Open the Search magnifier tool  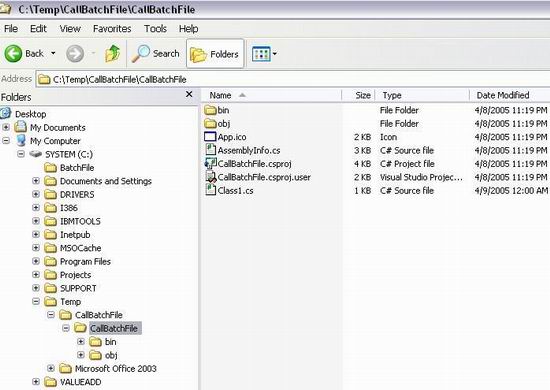pos(141,54)
